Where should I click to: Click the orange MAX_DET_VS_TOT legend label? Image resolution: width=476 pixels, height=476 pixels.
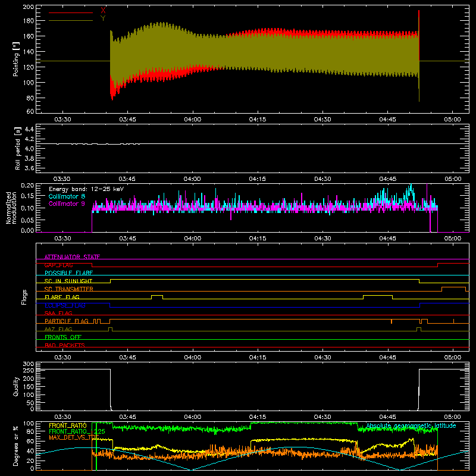pyautogui.click(x=74, y=437)
